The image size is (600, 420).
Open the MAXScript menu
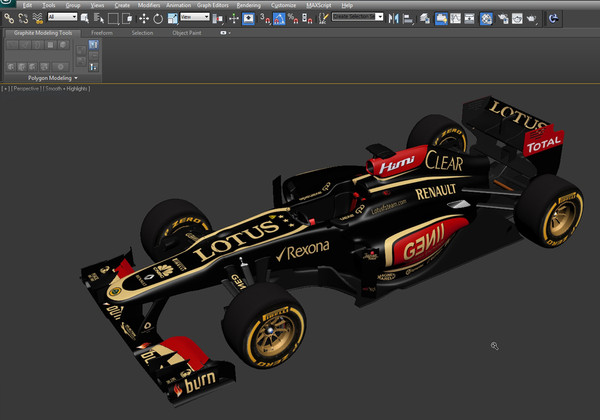[x=319, y=5]
